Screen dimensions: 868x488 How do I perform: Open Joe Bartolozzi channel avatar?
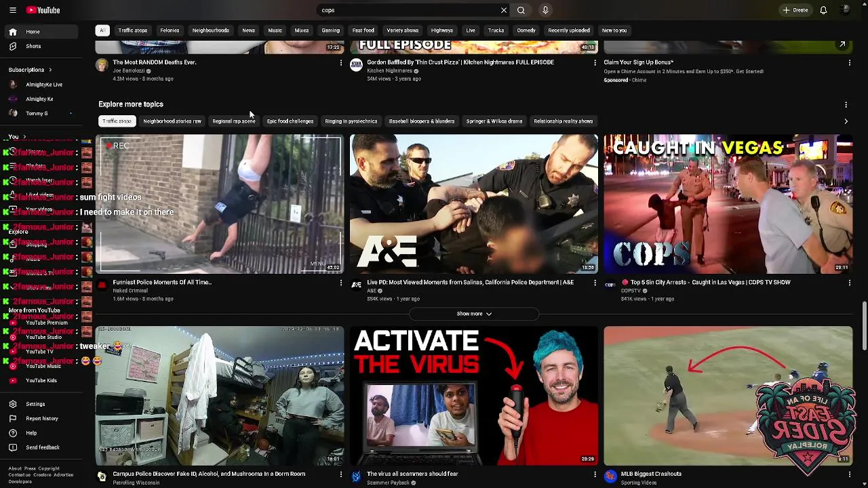pyautogui.click(x=102, y=65)
